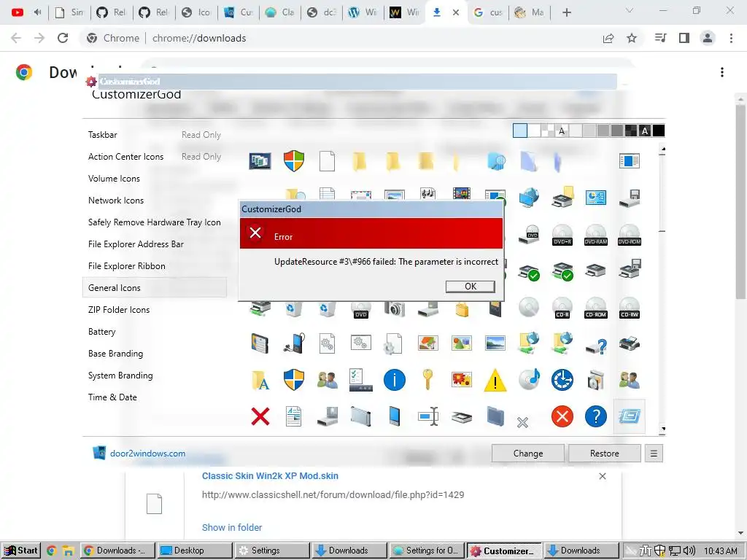The image size is (747, 560).
Task: Select the landscape photo icon
Action: click(495, 343)
